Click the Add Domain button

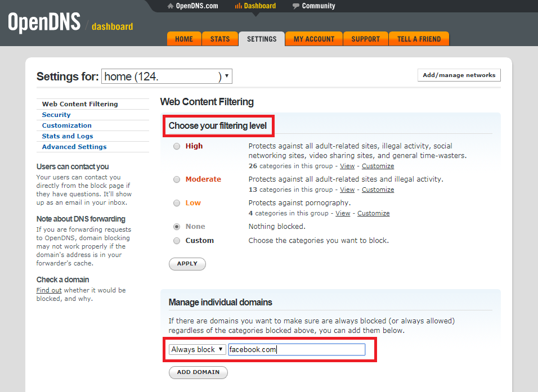(198, 372)
